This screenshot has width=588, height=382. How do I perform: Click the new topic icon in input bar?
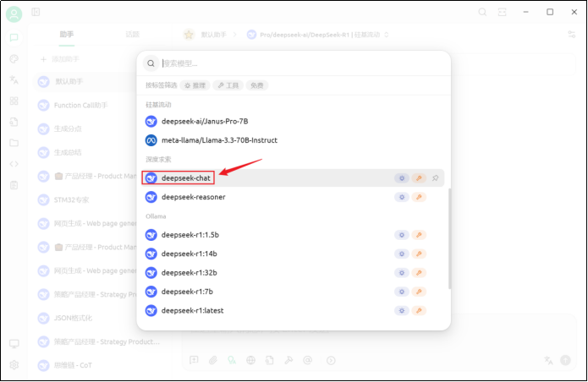click(x=194, y=360)
